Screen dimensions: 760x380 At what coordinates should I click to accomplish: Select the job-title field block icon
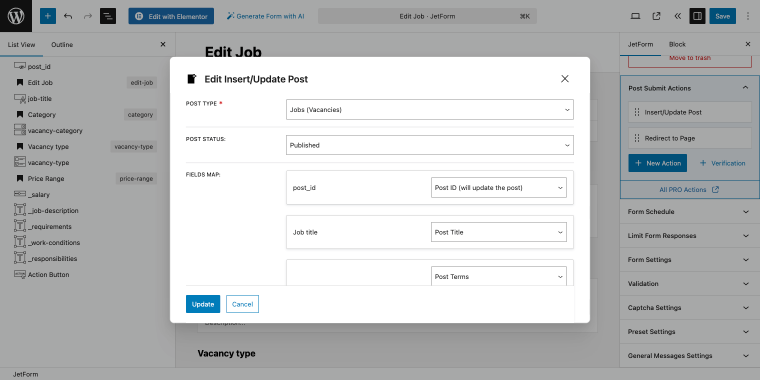[x=19, y=98]
